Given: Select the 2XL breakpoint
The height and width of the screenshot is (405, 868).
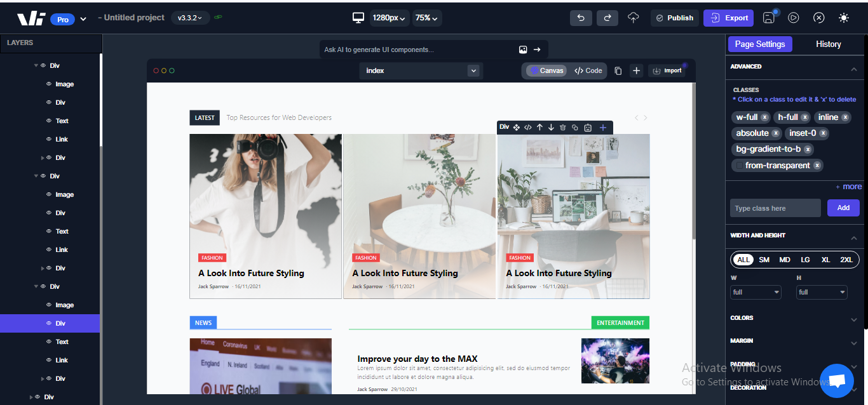Looking at the screenshot, I should tap(846, 260).
